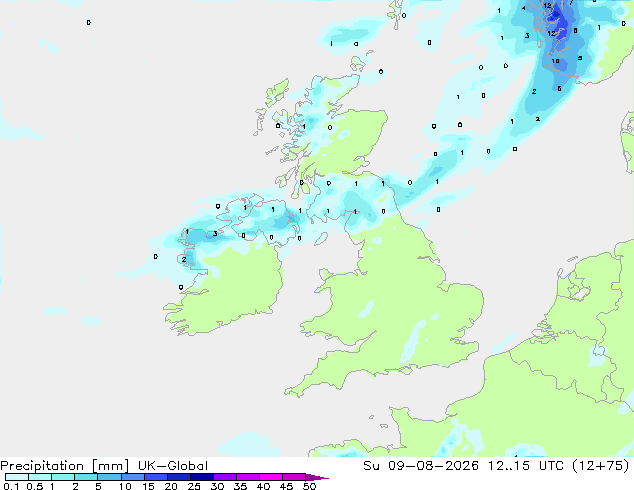Click the '30' legend scale label

[x=217, y=486]
